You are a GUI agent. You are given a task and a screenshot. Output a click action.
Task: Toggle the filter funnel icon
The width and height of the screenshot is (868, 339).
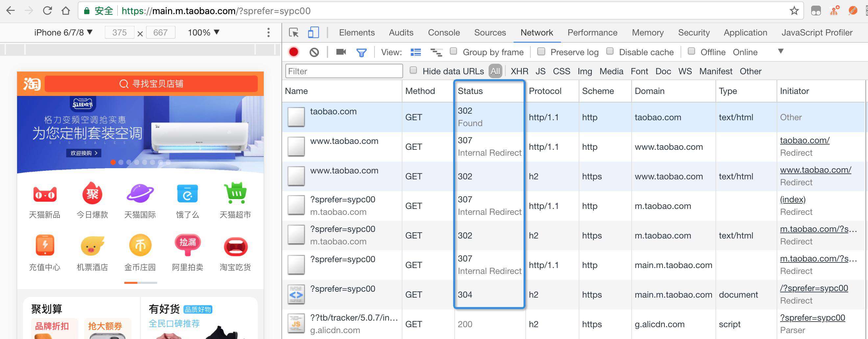(x=361, y=53)
